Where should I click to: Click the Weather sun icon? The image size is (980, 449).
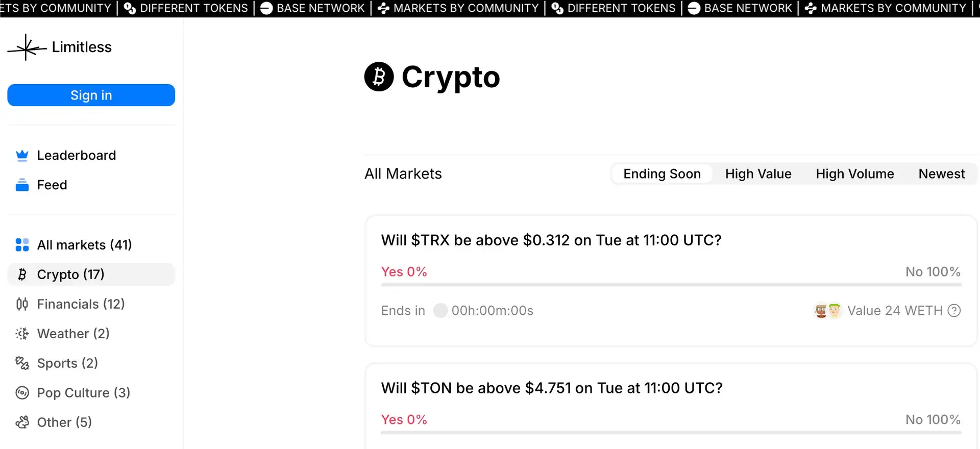pyautogui.click(x=22, y=334)
